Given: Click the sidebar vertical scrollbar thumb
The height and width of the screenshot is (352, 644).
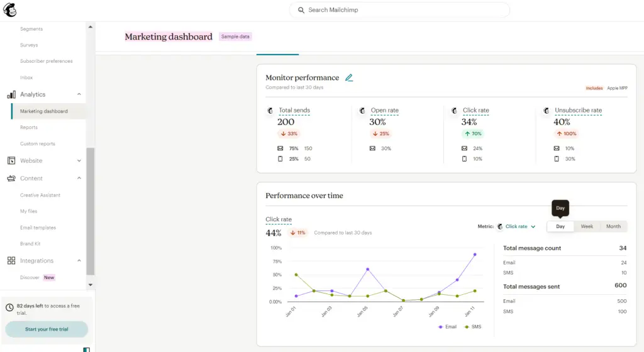Looking at the screenshot, I should click(91, 211).
